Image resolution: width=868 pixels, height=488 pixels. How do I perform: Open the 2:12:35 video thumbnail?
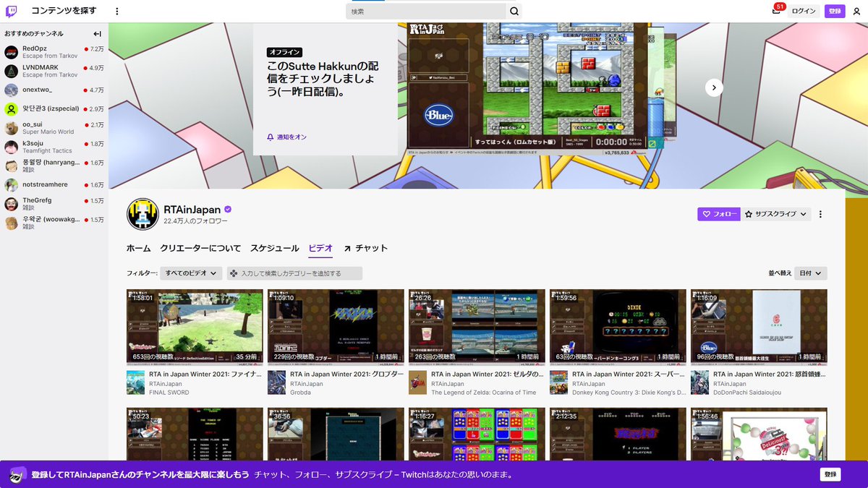(x=618, y=434)
